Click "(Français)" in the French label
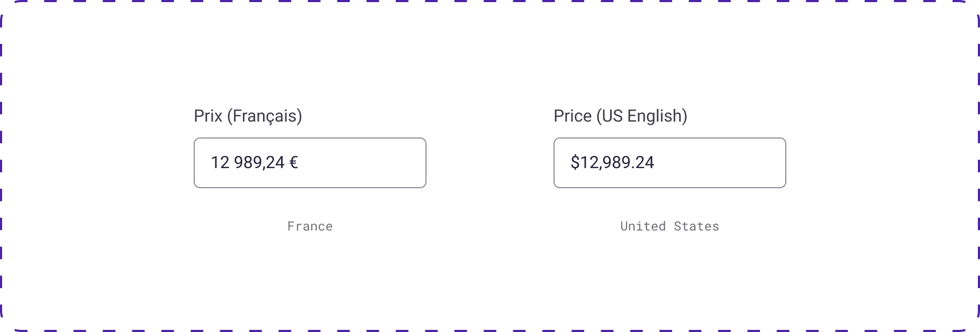 click(x=265, y=116)
